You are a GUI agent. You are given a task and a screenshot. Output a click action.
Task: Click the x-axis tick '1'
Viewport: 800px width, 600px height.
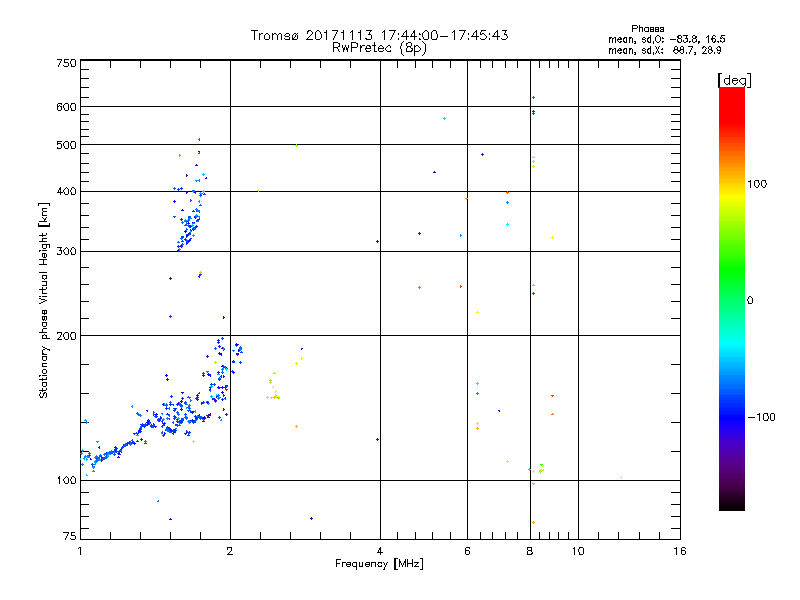pos(80,551)
